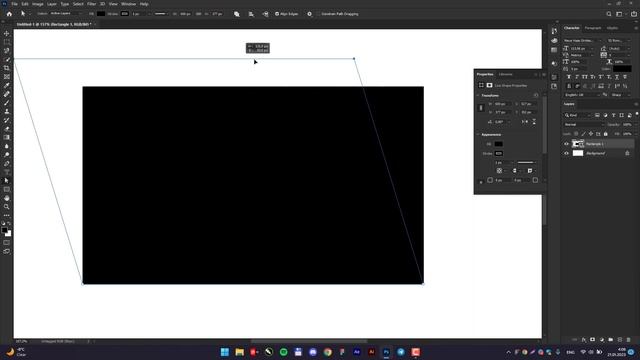Open the Filter menu

tap(91, 4)
